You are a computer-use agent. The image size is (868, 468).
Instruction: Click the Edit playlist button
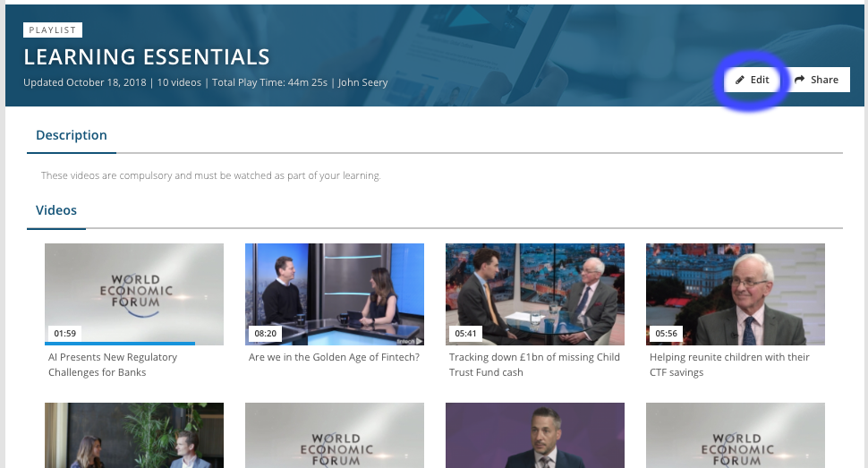753,80
